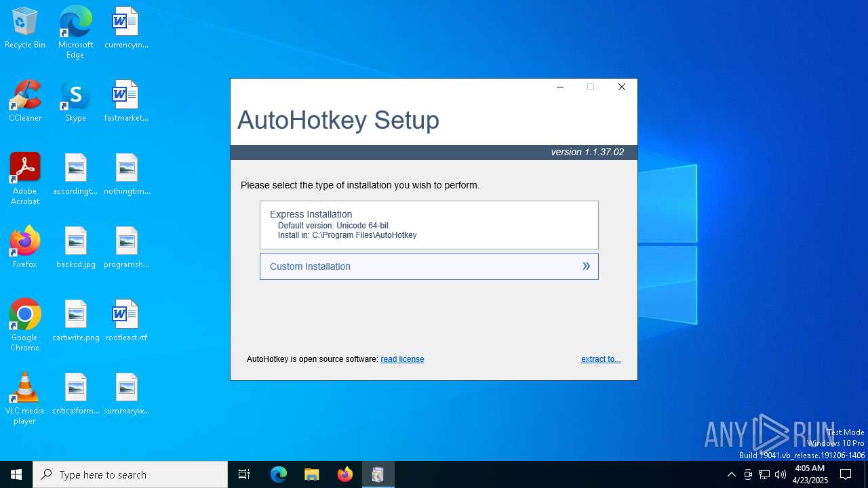Image resolution: width=868 pixels, height=488 pixels.
Task: Open File Explorer from the taskbar
Action: 312,474
